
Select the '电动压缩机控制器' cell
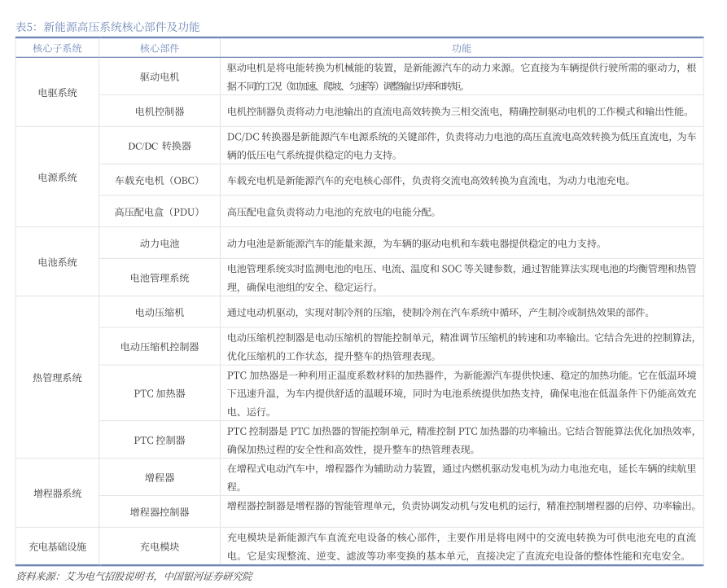coord(160,346)
